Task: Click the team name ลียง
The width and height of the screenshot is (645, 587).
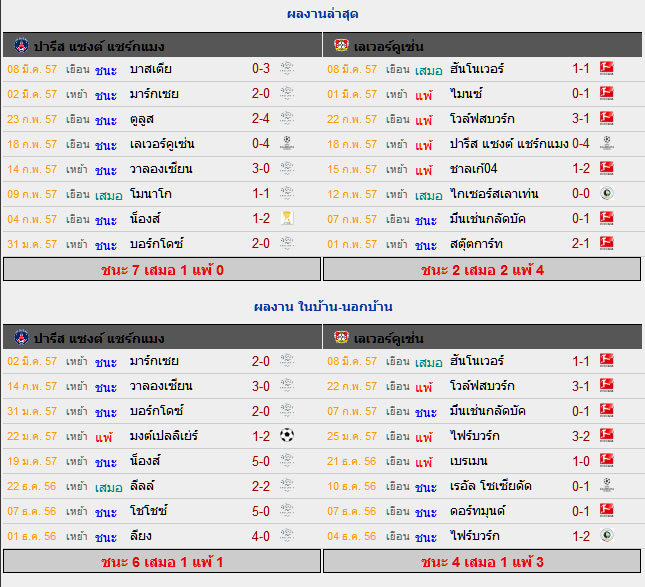Action: click(x=141, y=536)
